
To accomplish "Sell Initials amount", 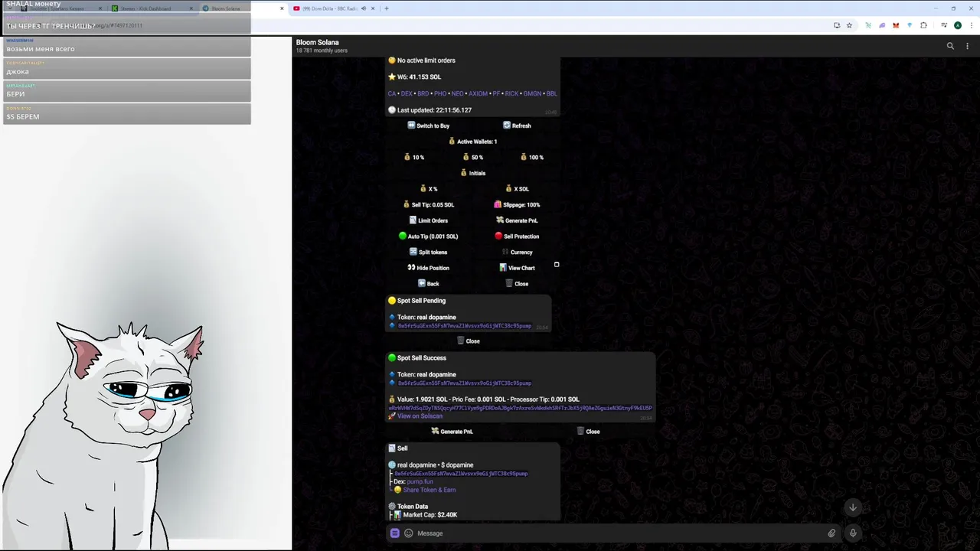I will coord(472,173).
